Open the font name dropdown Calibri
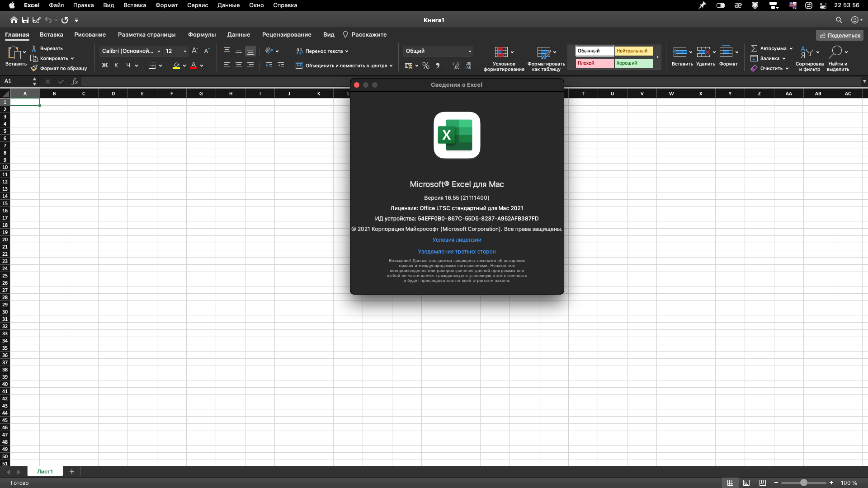This screenshot has height=488, width=868. pyautogui.click(x=131, y=51)
